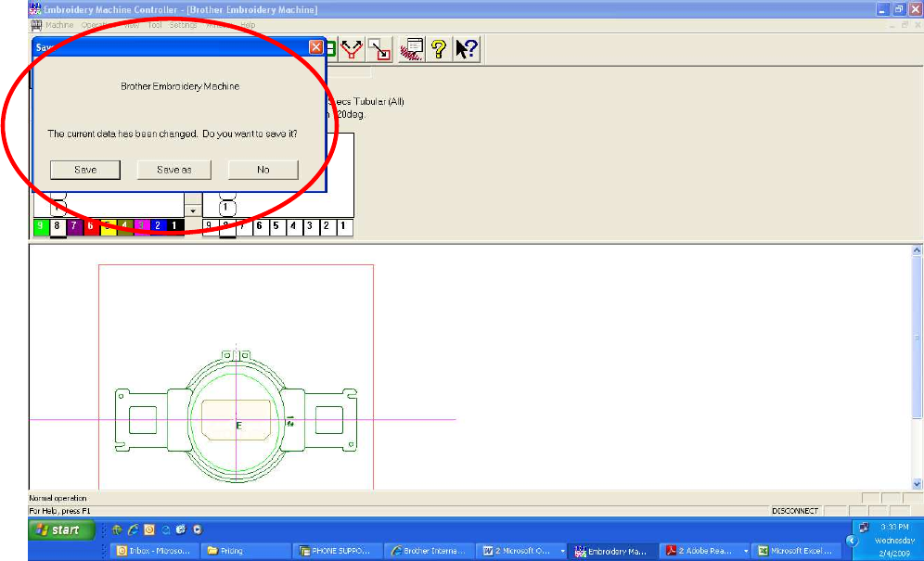Switch to Inbox - Microsoft taskbar button
The image size is (924, 561).
153,551
